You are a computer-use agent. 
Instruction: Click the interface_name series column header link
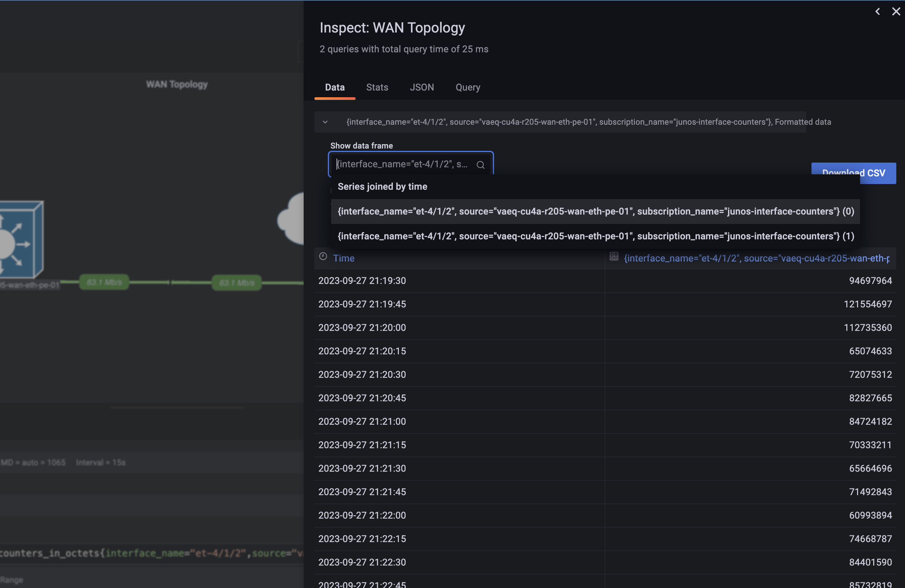(x=757, y=258)
